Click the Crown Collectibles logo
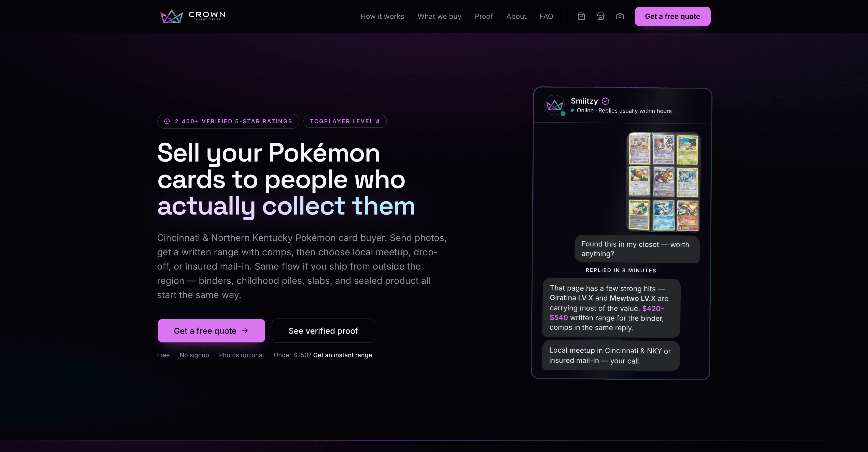The image size is (868, 452). point(192,16)
